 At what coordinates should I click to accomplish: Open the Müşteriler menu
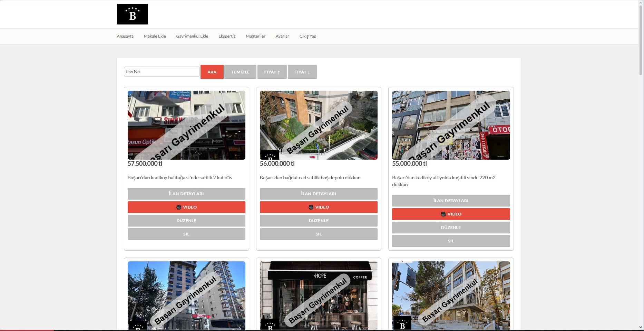tap(255, 36)
